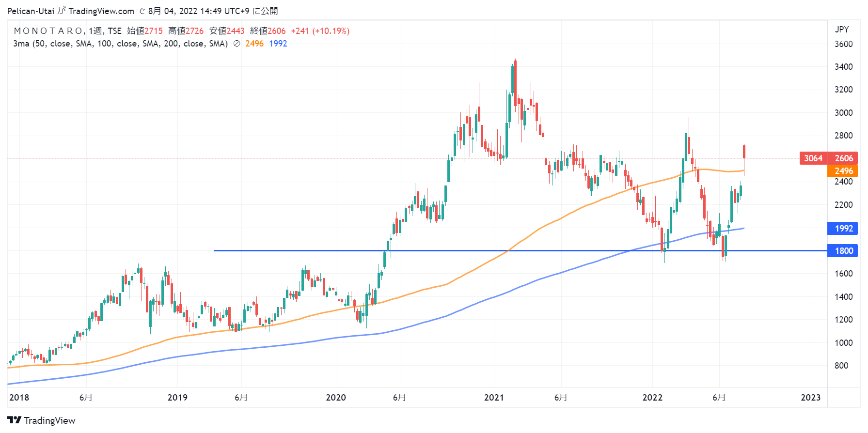Viewport: 868px width, 433px height.
Task: Click the opening price 始値2715 value
Action: tap(145, 31)
